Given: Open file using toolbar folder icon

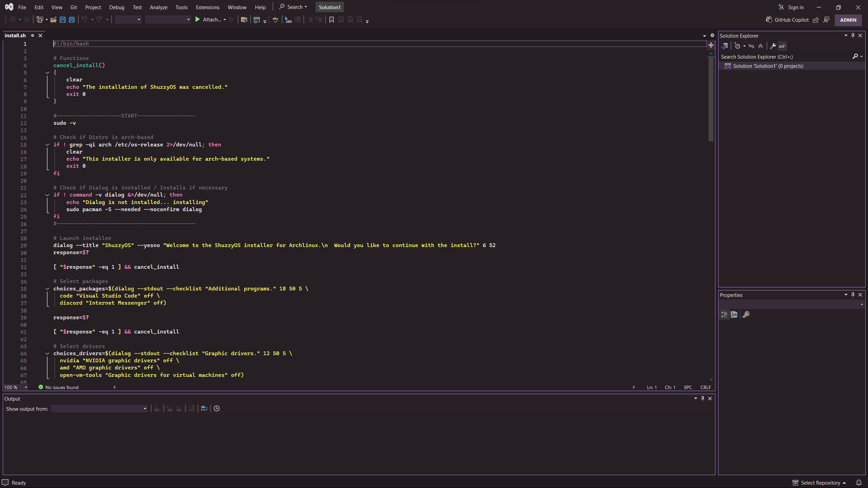Looking at the screenshot, I should click(x=53, y=20).
